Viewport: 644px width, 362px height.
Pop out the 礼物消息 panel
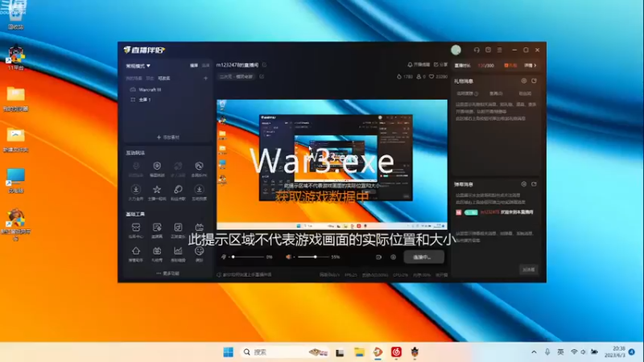pyautogui.click(x=534, y=81)
